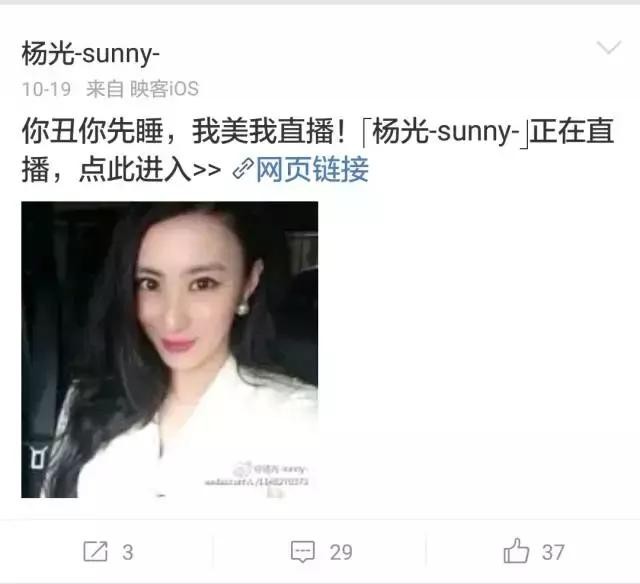The height and width of the screenshot is (584, 640).
Task: Tap 点此进入>> prompt text
Action: click(150, 169)
